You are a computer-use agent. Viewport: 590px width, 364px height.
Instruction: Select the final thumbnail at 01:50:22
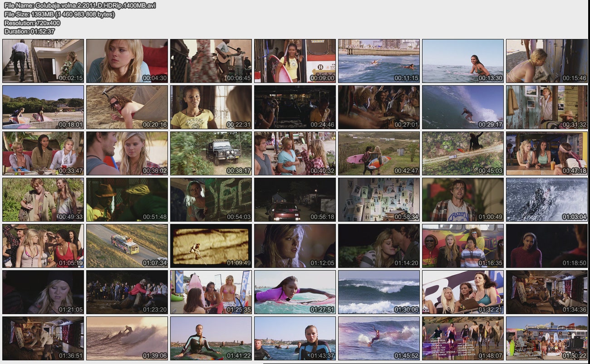[546, 339]
